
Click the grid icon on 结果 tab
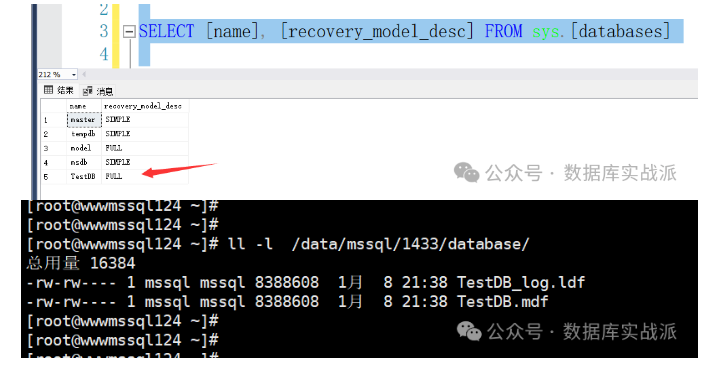tap(49, 90)
